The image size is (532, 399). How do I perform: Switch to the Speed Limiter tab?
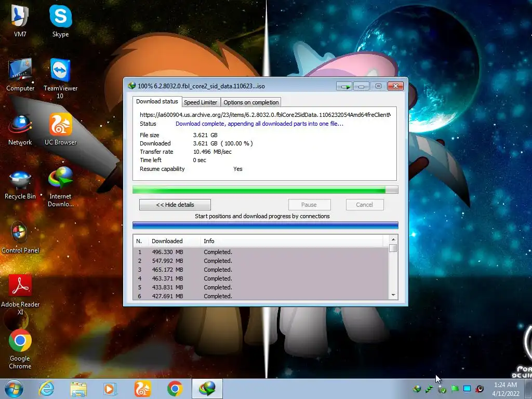(201, 102)
